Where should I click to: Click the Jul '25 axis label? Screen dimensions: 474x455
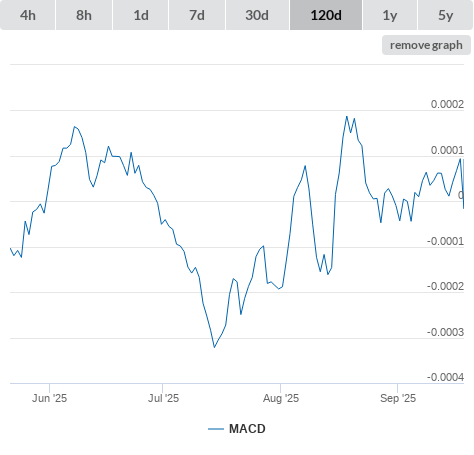point(163,398)
